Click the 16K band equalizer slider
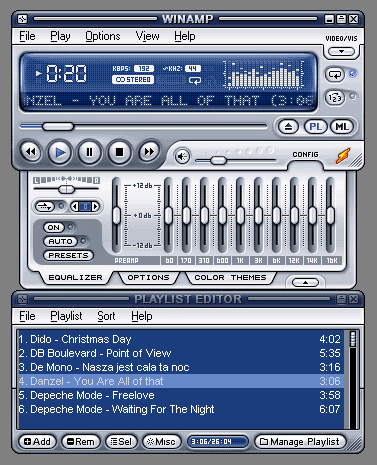The image size is (377, 465). tap(330, 216)
